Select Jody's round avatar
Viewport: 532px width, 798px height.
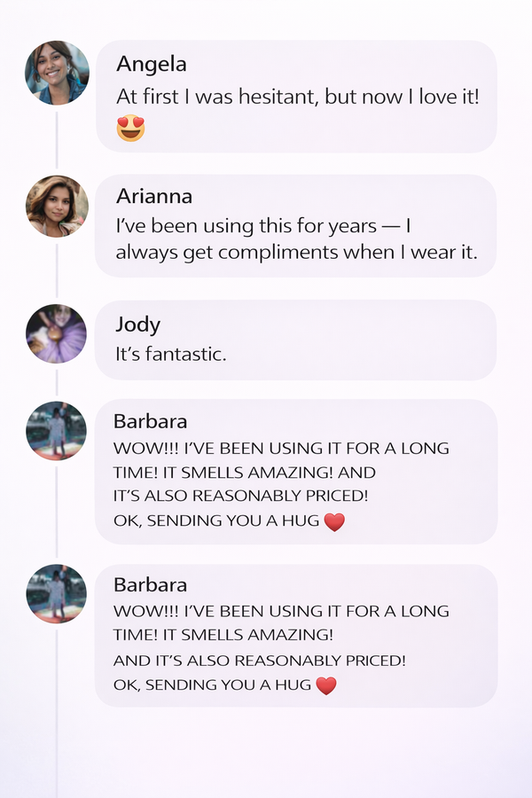(57, 334)
